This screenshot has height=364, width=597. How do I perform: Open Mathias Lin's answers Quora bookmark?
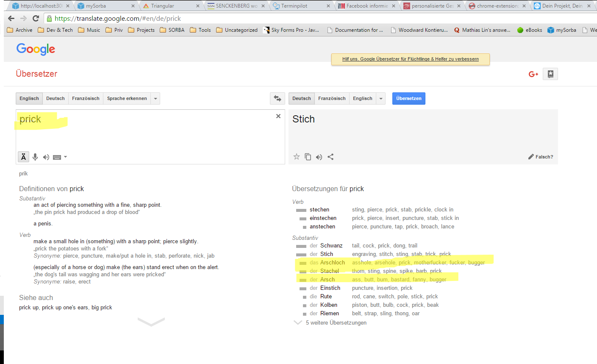click(482, 30)
